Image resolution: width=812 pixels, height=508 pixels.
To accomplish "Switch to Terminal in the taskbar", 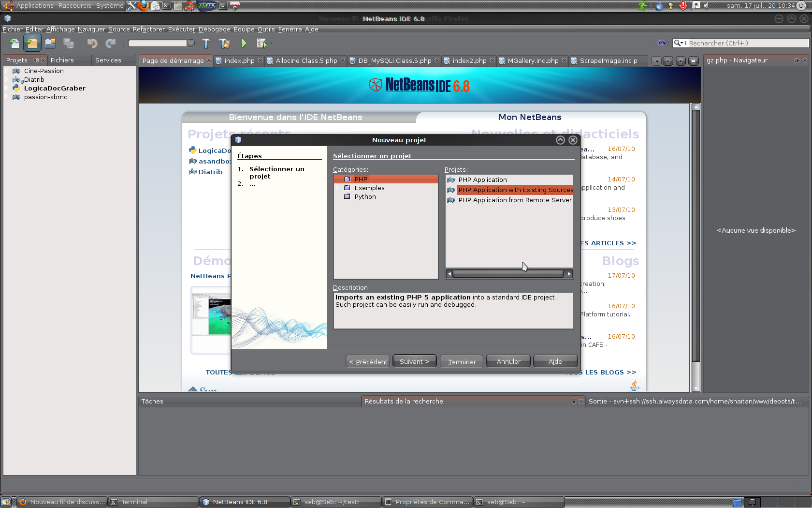I will [x=154, y=502].
